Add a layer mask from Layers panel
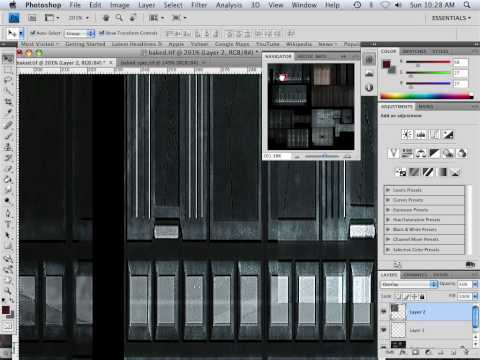This screenshot has width=480, height=360. pyautogui.click(x=415, y=352)
